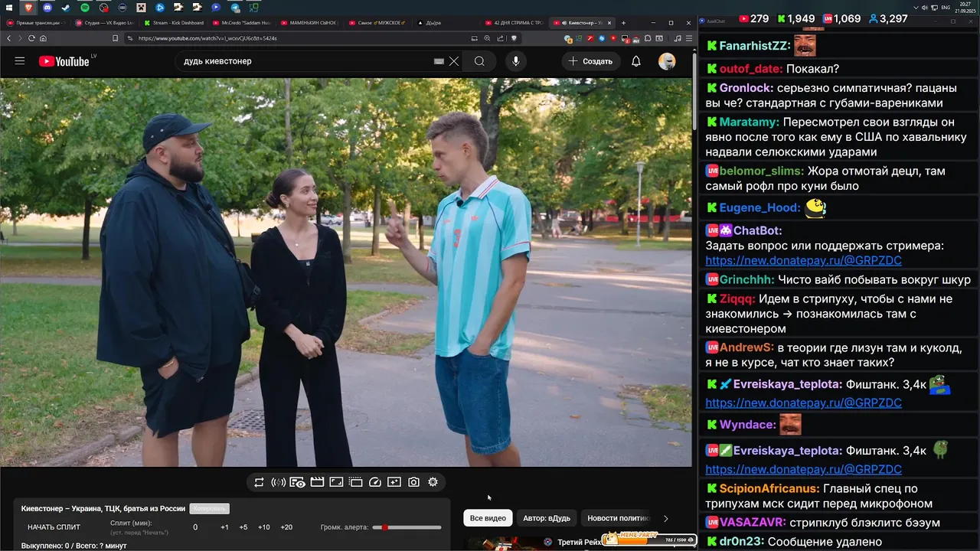The image size is (980, 551).
Task: Add +20 minutes to split
Action: tap(286, 527)
